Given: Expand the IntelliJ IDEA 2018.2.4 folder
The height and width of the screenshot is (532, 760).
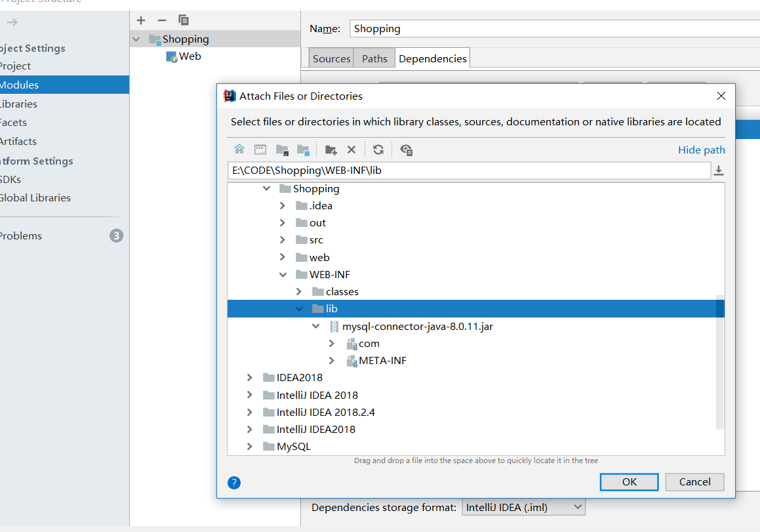Looking at the screenshot, I should tap(249, 412).
